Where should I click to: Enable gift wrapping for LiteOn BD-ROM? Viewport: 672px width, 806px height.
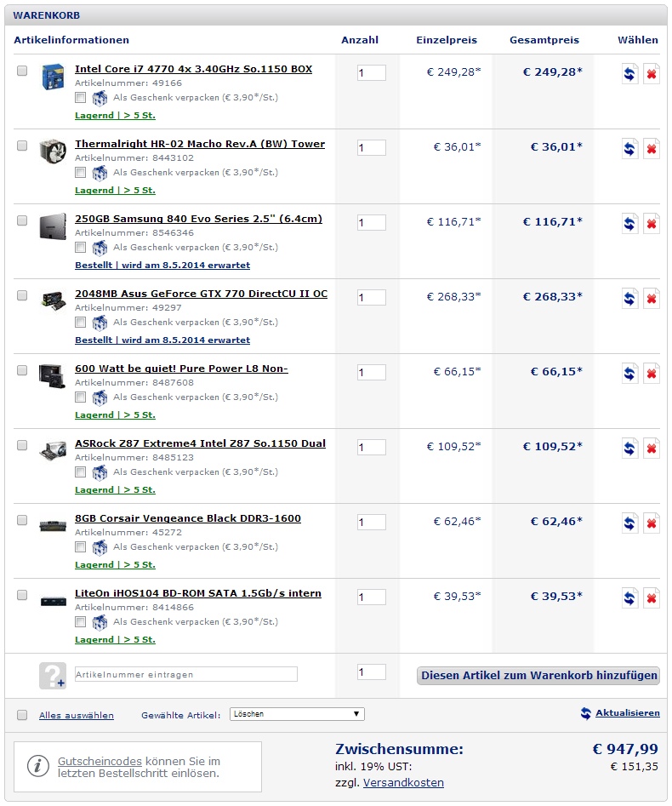pyautogui.click(x=81, y=621)
